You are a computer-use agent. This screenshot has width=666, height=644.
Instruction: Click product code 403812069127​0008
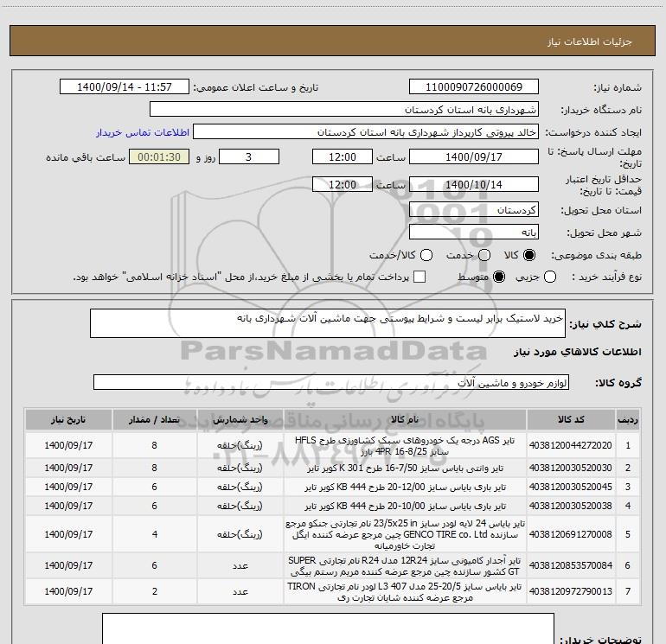(x=571, y=534)
